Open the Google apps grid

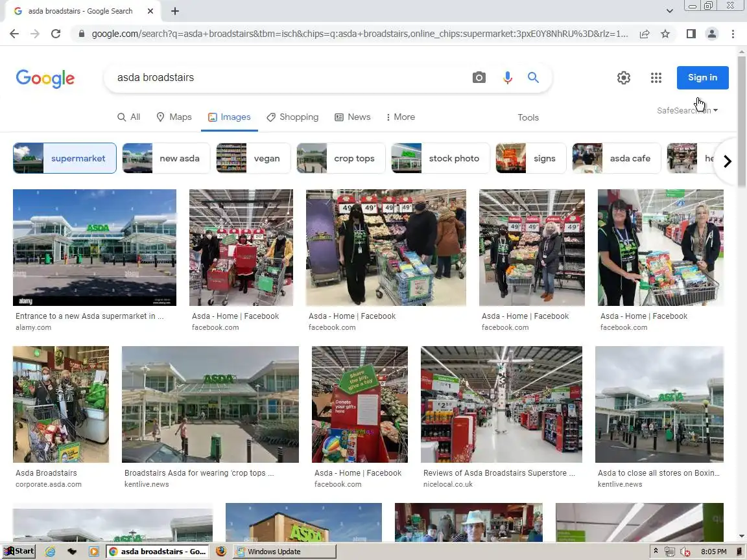click(x=656, y=78)
